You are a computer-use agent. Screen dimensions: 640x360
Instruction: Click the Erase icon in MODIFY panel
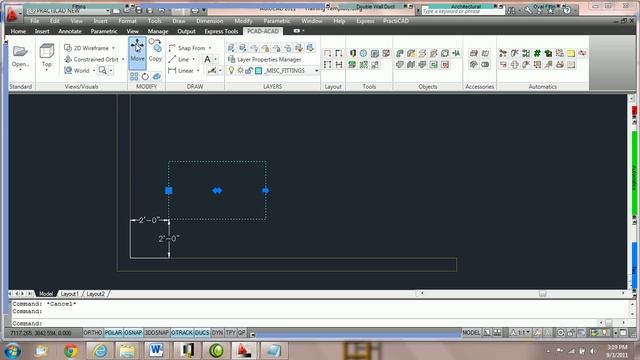[157, 76]
